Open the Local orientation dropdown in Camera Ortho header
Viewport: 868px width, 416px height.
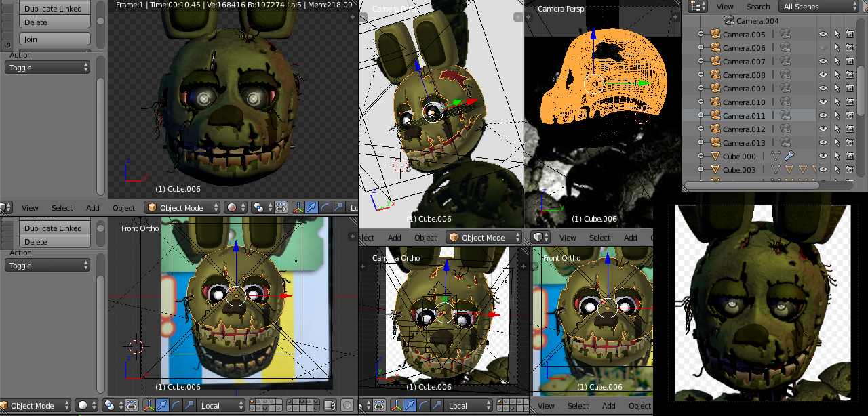469,405
